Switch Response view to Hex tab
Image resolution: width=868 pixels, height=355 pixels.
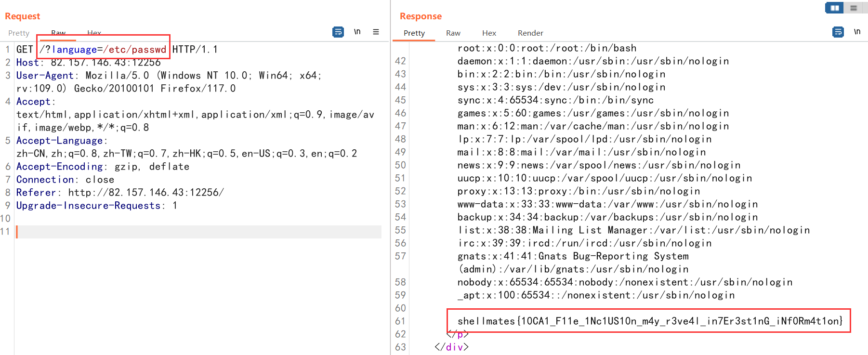(489, 33)
